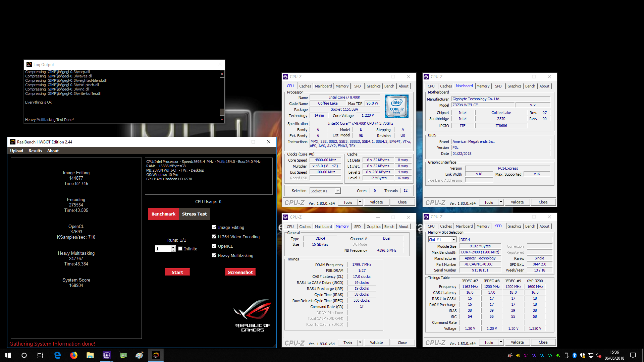Click the RealBench Screenshot button
Image resolution: width=644 pixels, height=362 pixels.
(240, 272)
